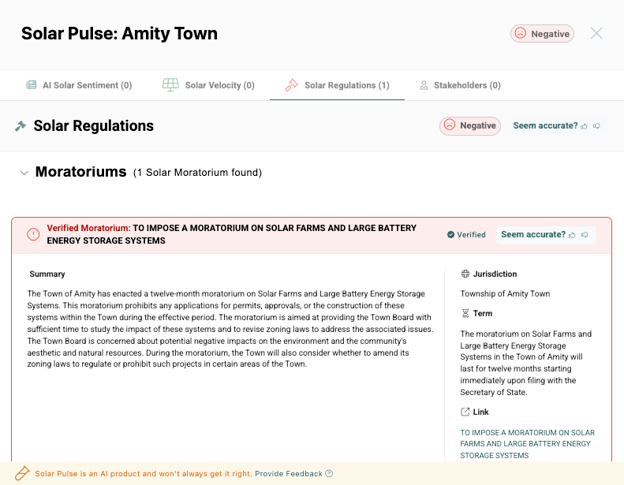Switch to the Solar Velocity (0) tab
Viewport: 624px width, 485px height.
[x=208, y=85]
